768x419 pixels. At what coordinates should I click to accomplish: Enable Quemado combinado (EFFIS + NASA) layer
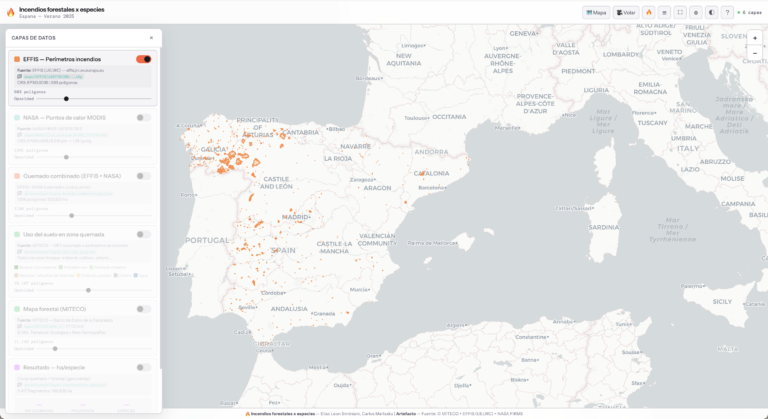coord(144,176)
